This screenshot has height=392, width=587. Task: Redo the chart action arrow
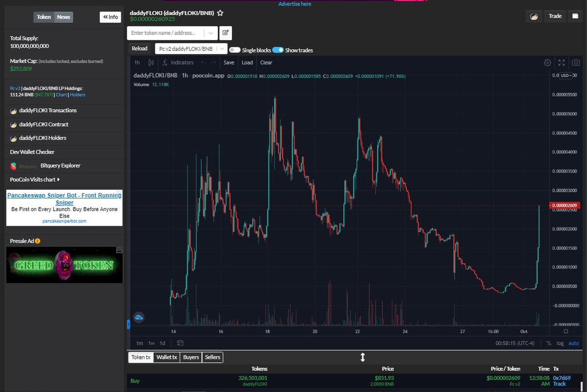(213, 63)
